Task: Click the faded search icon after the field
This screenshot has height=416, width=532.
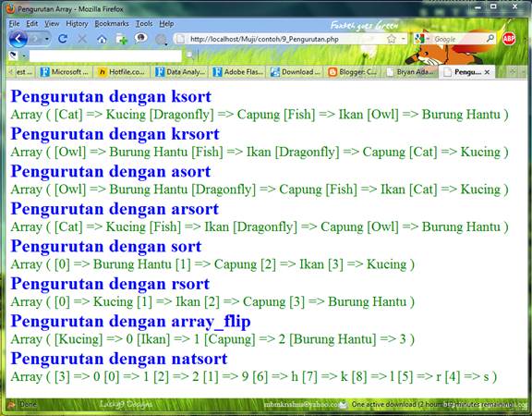Action: [x=189, y=55]
